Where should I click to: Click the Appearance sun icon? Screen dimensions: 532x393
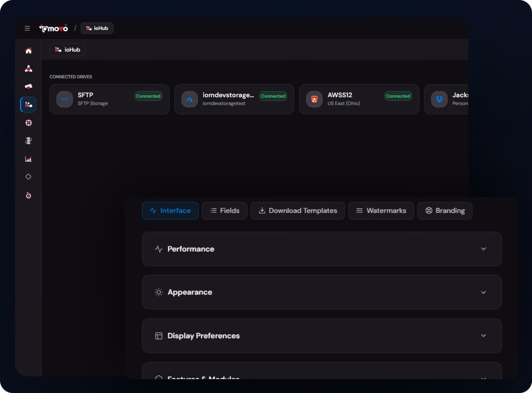point(159,292)
